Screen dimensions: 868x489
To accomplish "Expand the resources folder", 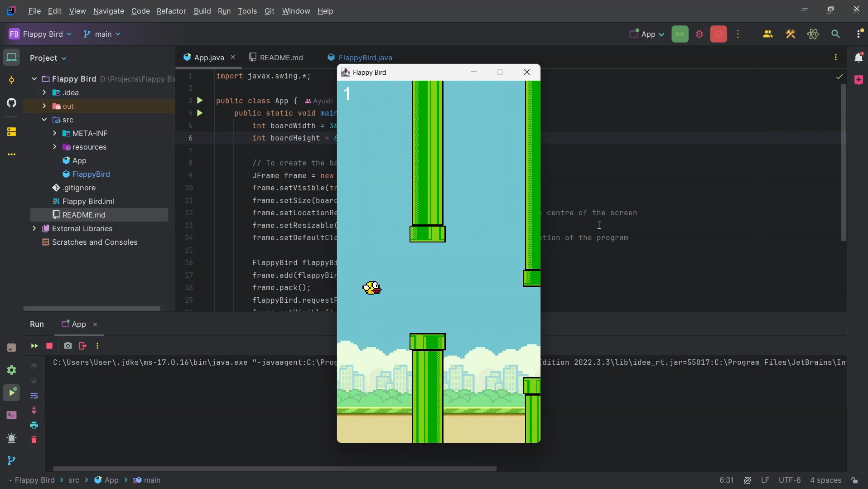I will [x=54, y=147].
